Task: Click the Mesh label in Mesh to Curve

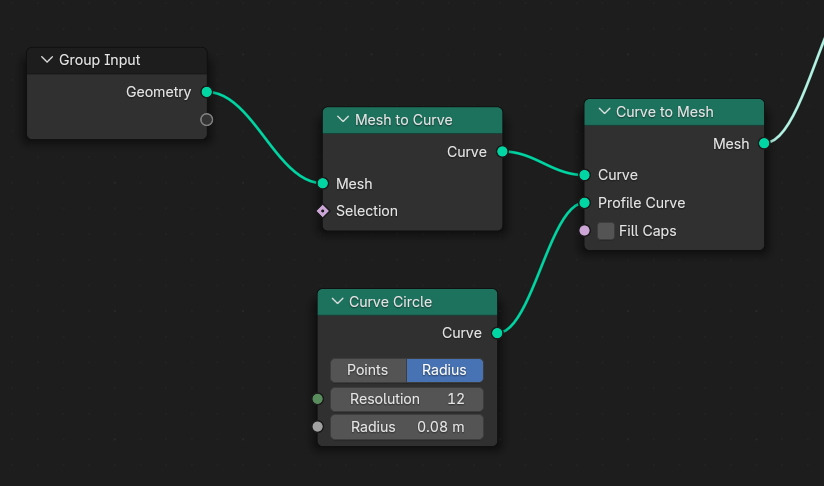Action: click(354, 183)
